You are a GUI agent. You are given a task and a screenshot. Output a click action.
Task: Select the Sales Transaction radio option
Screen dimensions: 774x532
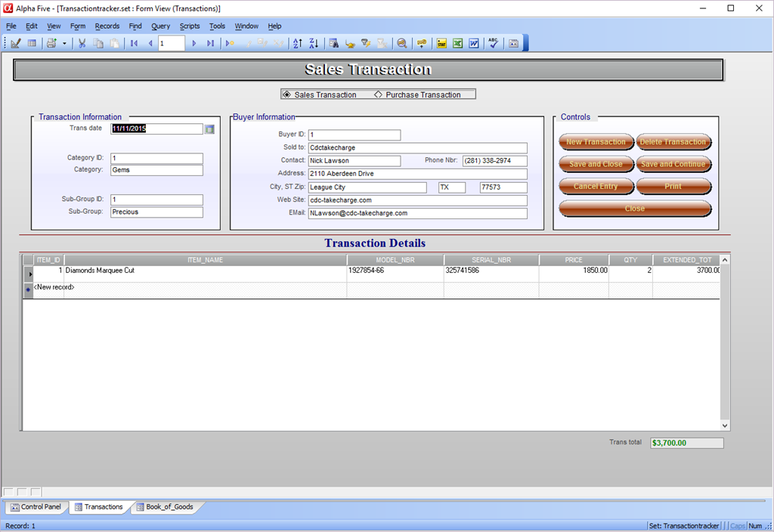tap(286, 94)
